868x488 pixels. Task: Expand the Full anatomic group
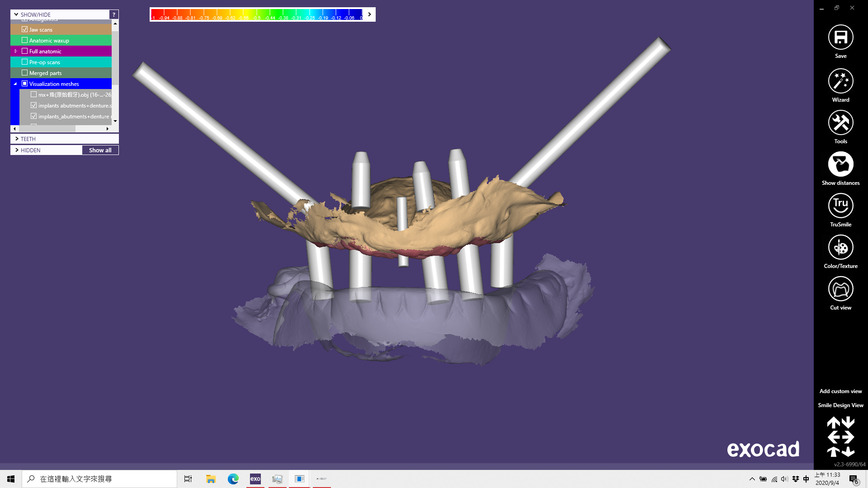coord(16,51)
